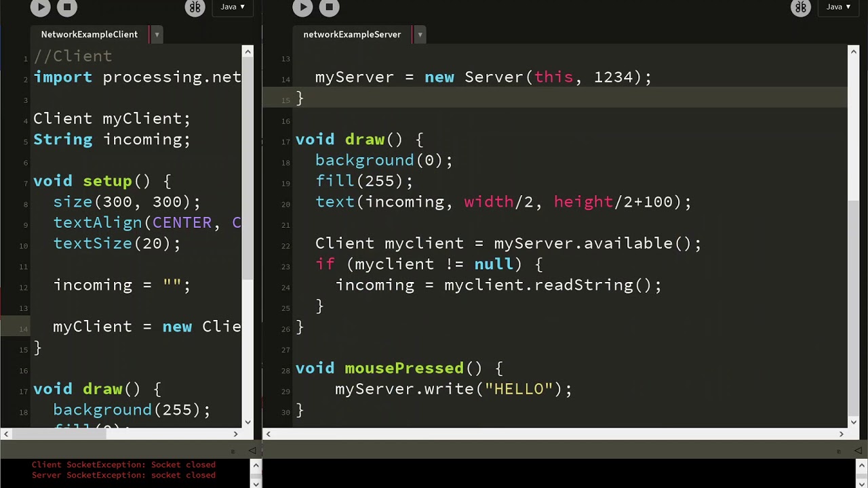Click client console scroll-down arrow
Viewport: 868px width, 488px height.
(256, 484)
